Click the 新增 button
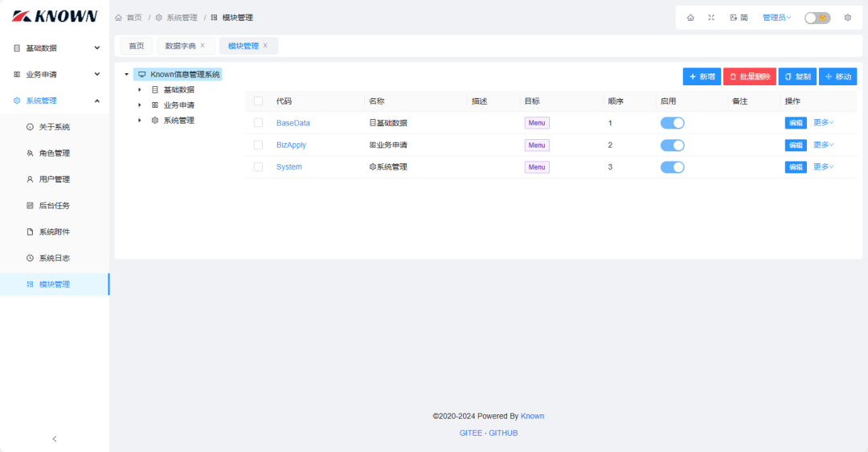 point(702,76)
